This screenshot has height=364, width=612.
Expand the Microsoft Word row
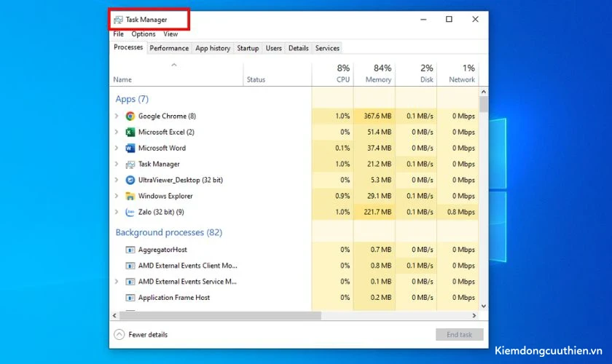click(x=117, y=148)
